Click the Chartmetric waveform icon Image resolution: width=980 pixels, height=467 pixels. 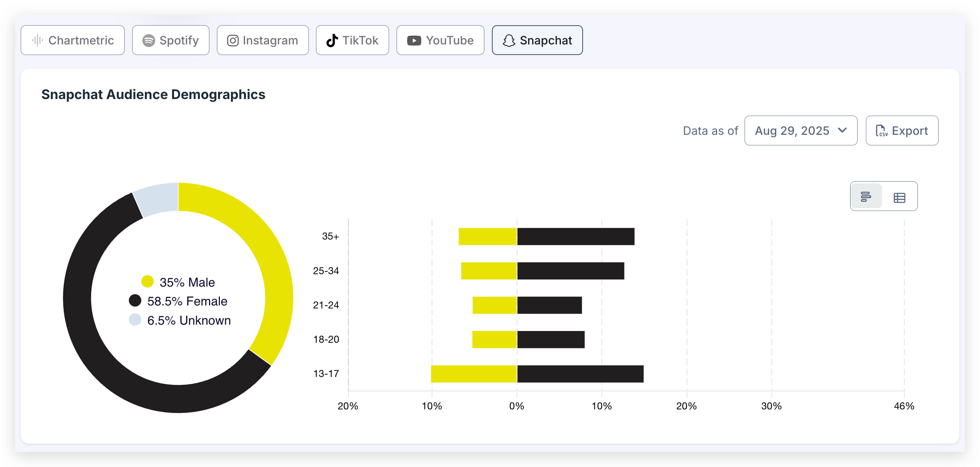(37, 40)
